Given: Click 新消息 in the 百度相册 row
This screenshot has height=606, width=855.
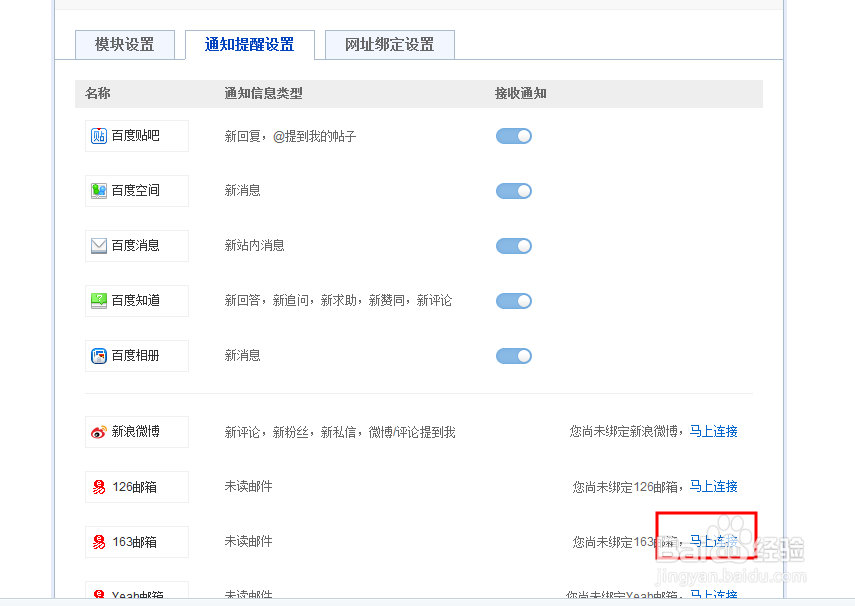Looking at the screenshot, I should click(242, 356).
